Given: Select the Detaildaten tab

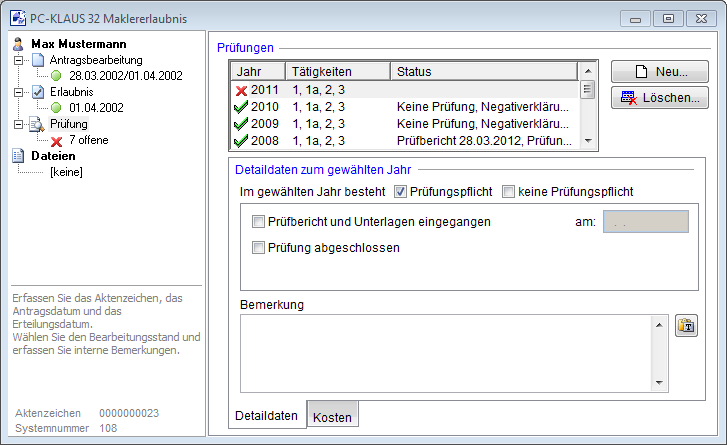Looking at the screenshot, I should pyautogui.click(x=265, y=414).
